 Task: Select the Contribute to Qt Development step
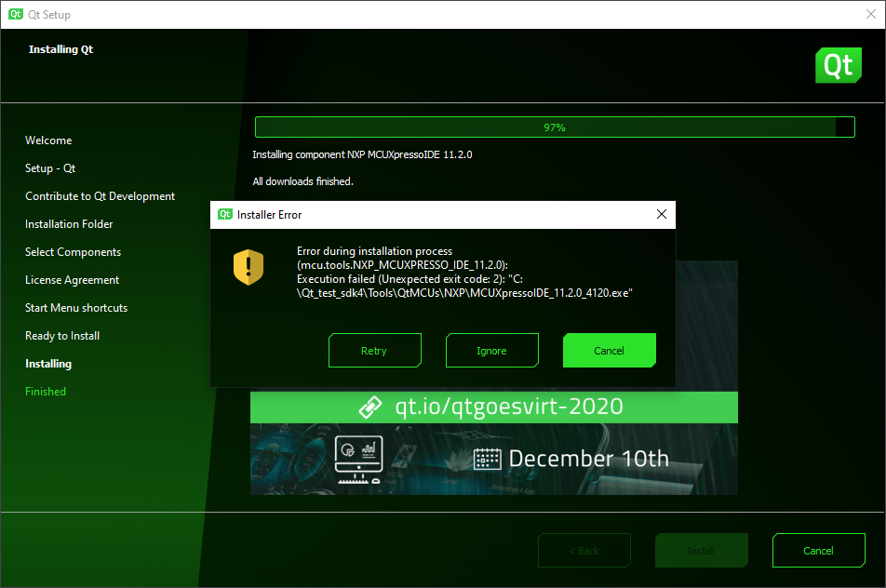pos(100,196)
